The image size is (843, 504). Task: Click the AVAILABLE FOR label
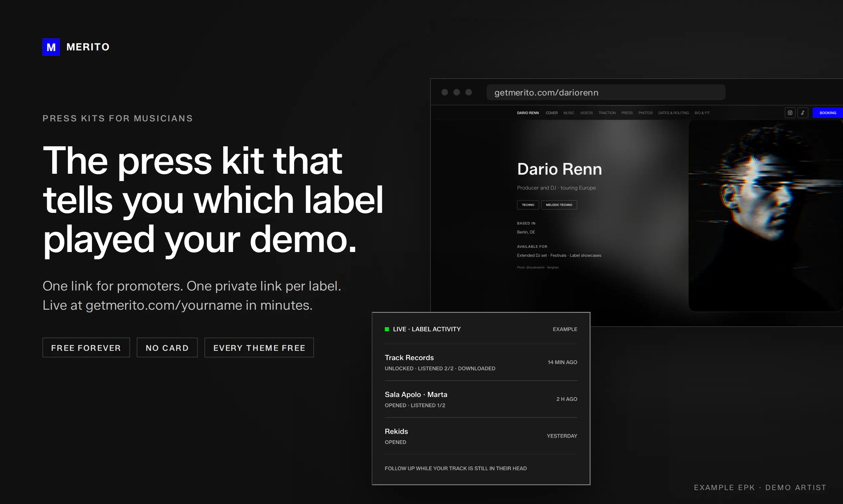(532, 247)
